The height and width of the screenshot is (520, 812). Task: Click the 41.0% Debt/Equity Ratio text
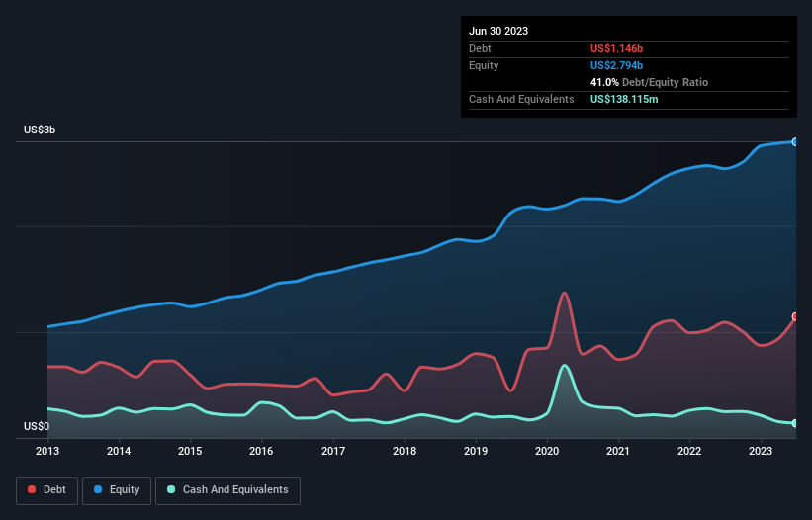[x=649, y=82]
